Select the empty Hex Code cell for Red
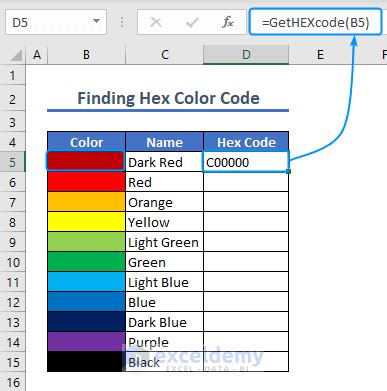This screenshot has height=391, width=387. point(246,182)
